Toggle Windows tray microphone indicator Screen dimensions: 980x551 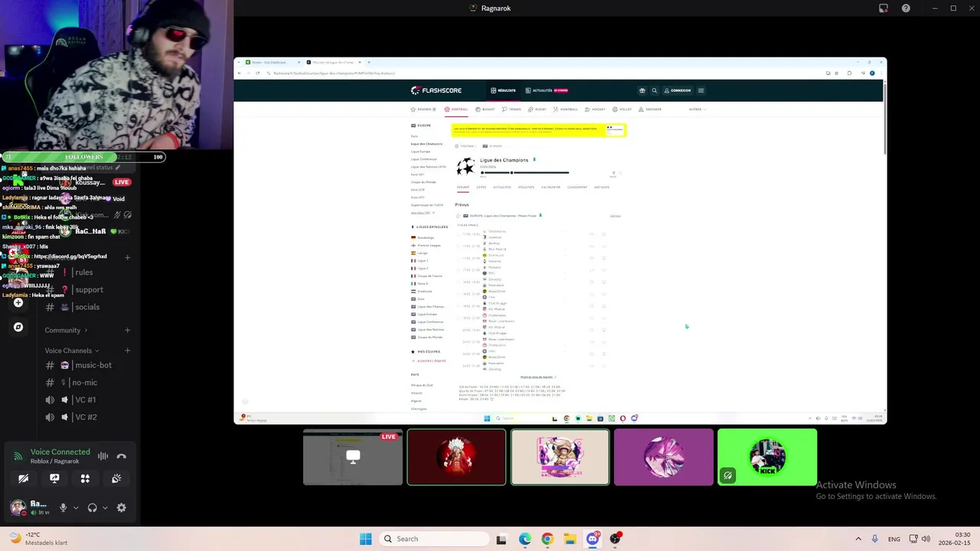coord(875,539)
